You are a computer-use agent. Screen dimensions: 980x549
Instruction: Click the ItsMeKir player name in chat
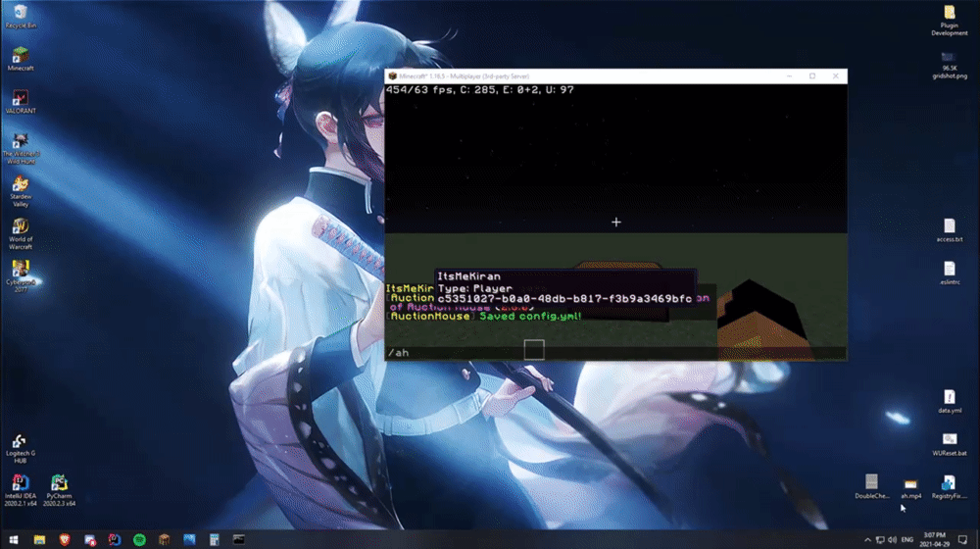[410, 288]
